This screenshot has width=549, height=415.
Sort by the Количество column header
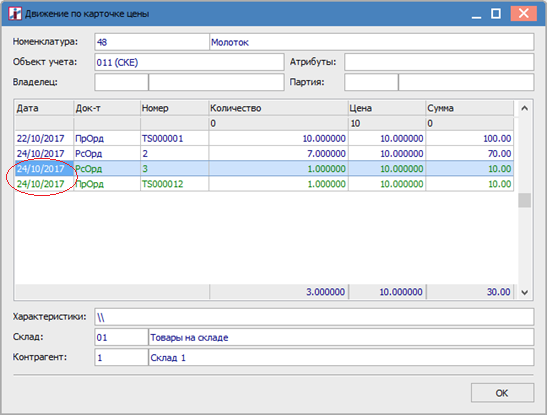(x=278, y=108)
